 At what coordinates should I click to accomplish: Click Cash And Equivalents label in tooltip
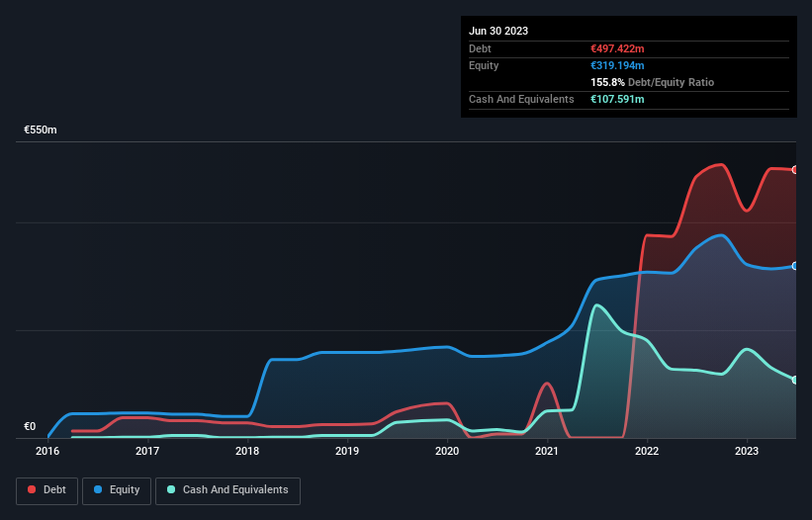pos(521,99)
